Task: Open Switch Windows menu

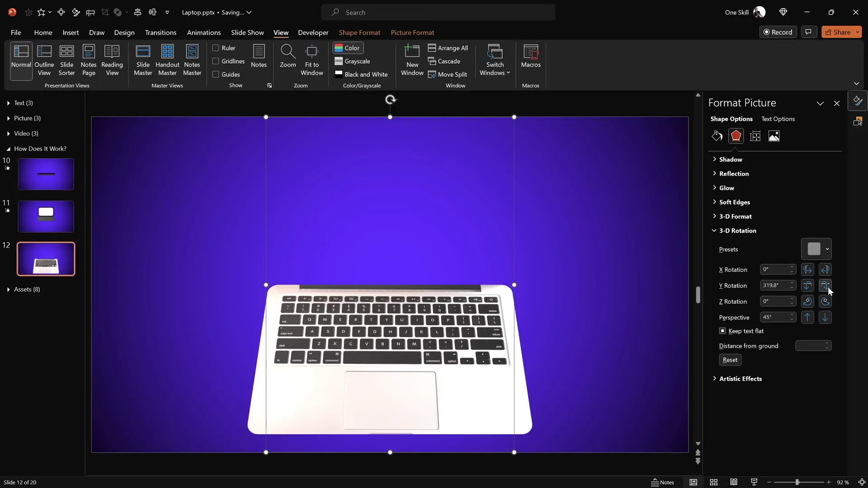Action: pos(495,60)
